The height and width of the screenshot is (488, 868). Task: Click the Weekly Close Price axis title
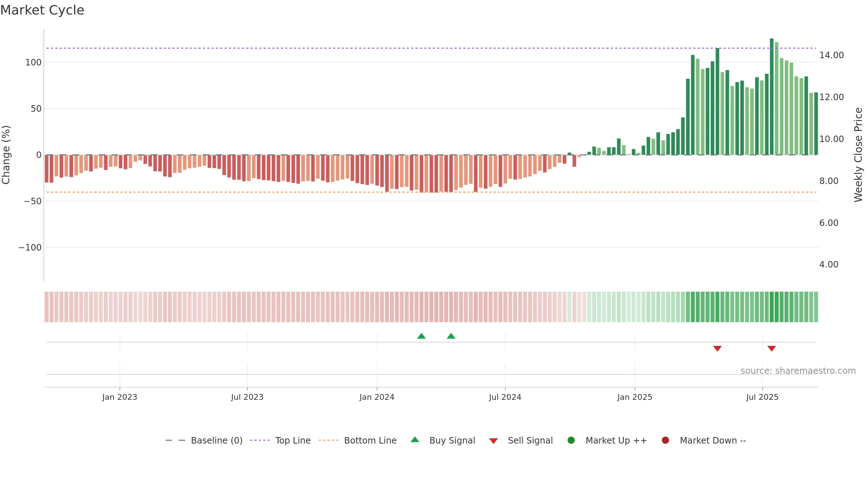point(859,155)
